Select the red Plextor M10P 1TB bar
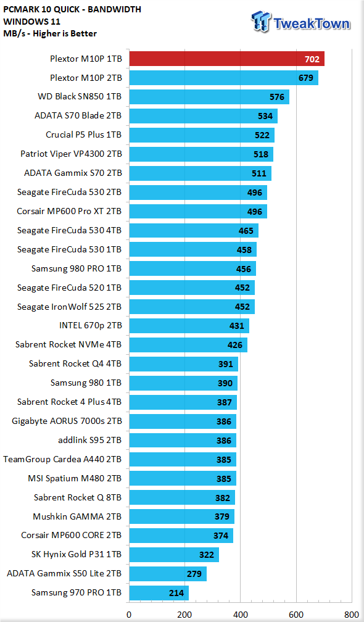364x622 pixels. (227, 59)
